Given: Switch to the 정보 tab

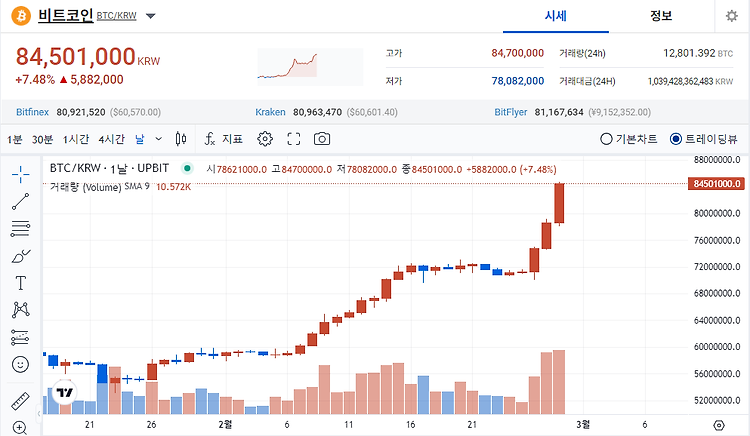Looking at the screenshot, I should coord(661,16).
